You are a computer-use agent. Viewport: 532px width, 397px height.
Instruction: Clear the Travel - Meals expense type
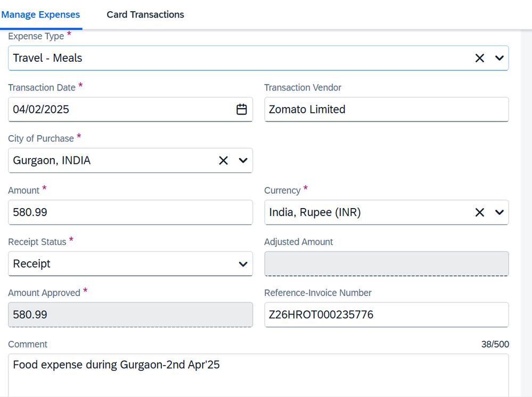coord(479,58)
